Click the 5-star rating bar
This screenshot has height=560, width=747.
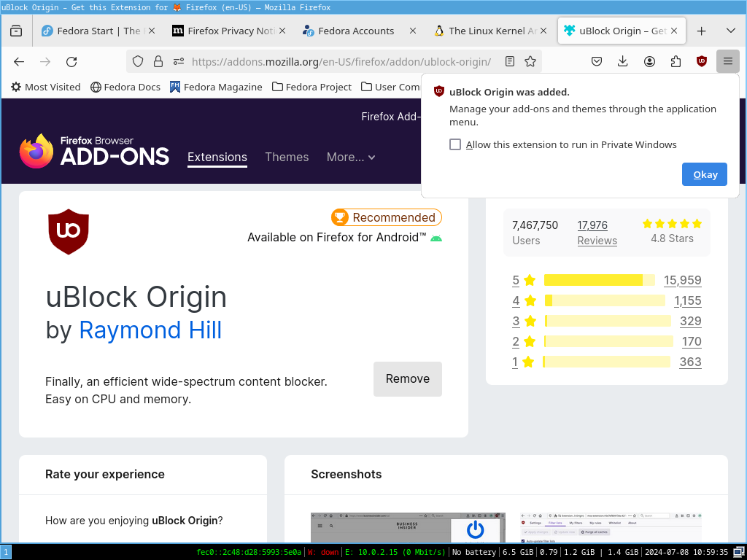[600, 280]
